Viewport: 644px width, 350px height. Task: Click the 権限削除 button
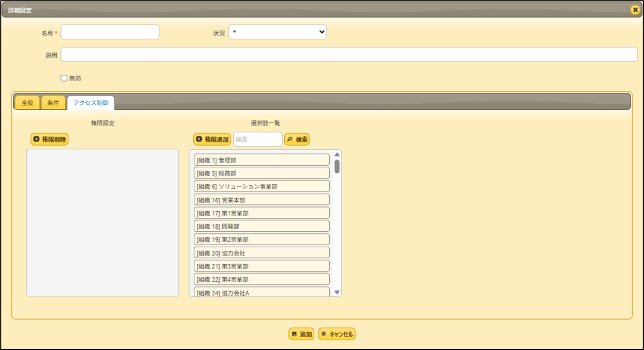50,139
